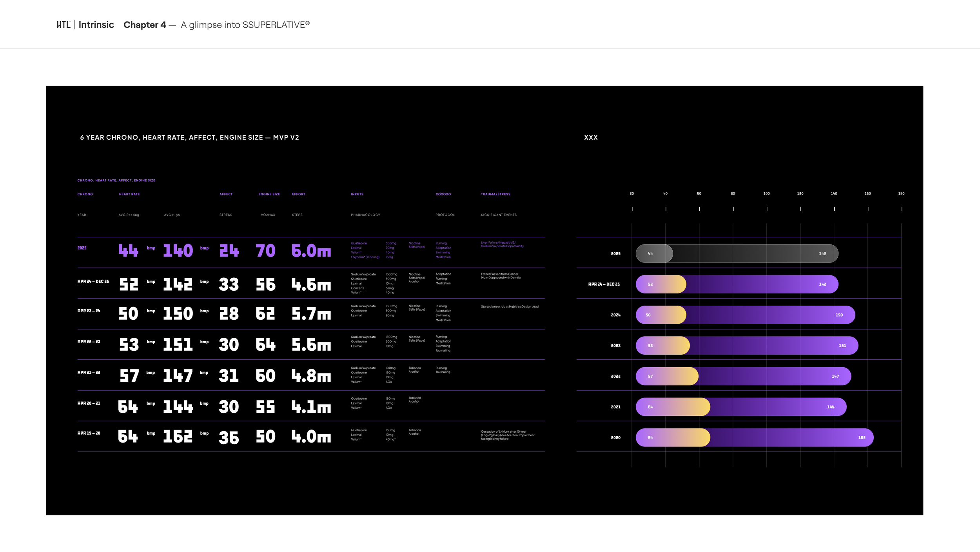980x552 pixels.
Task: Click the 100 tick mark on chart axis
Action: coord(767,209)
